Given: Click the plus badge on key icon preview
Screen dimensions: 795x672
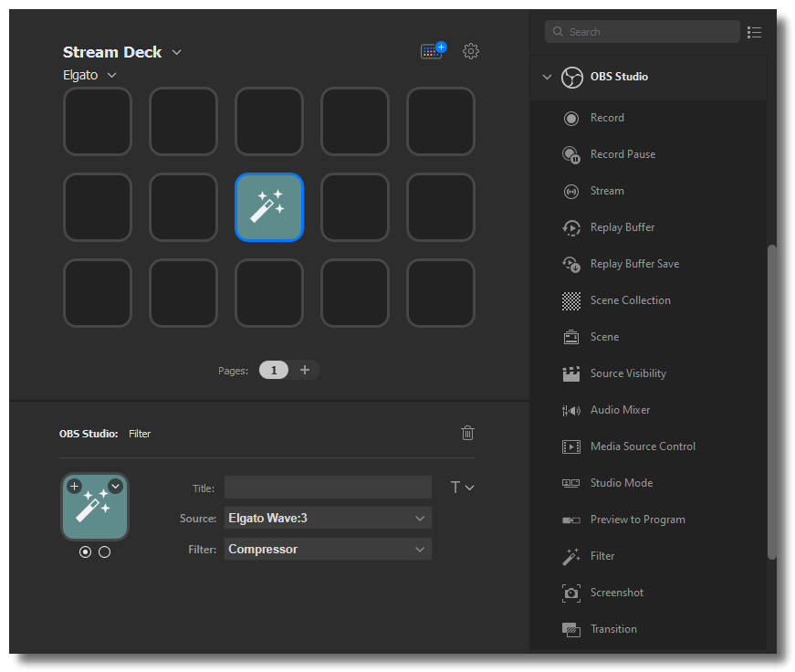Looking at the screenshot, I should [75, 487].
